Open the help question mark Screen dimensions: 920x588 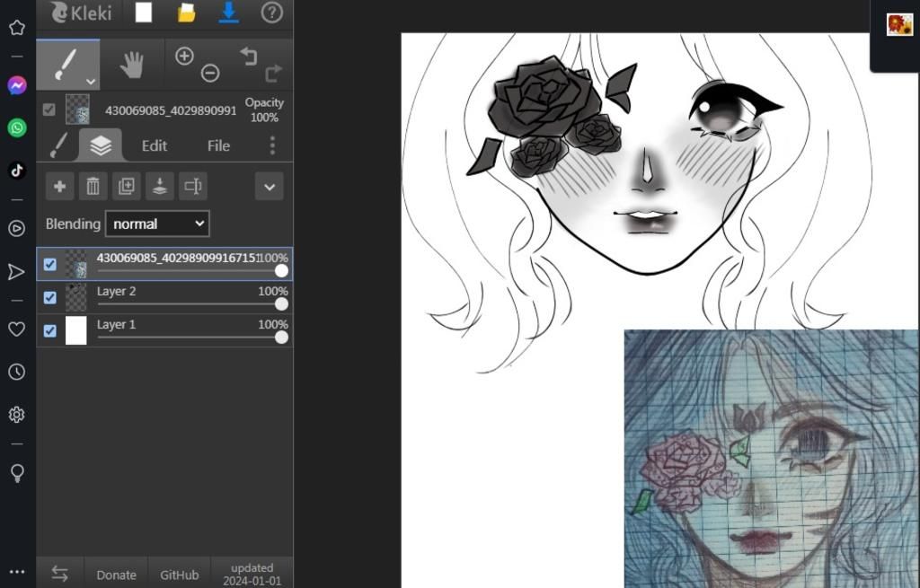pyautogui.click(x=271, y=13)
